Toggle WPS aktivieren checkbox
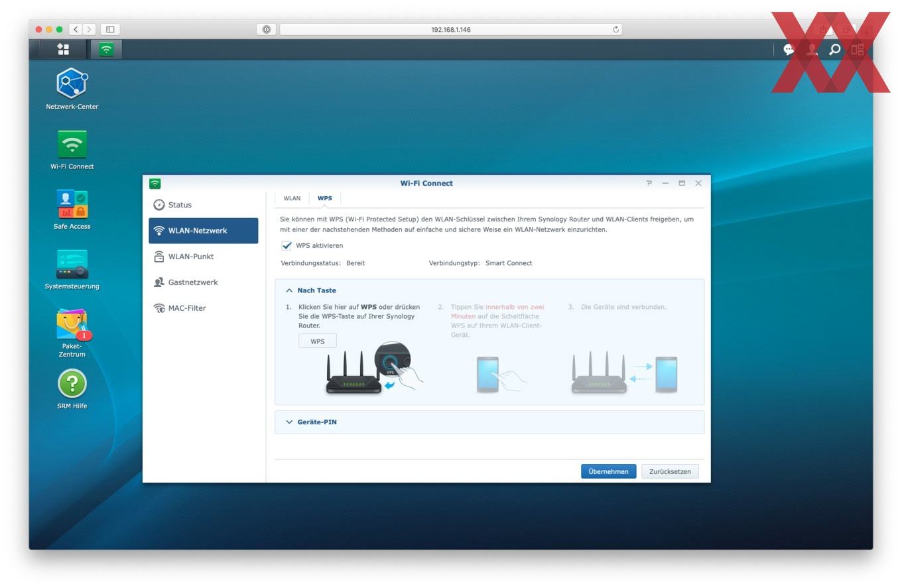 287,245
